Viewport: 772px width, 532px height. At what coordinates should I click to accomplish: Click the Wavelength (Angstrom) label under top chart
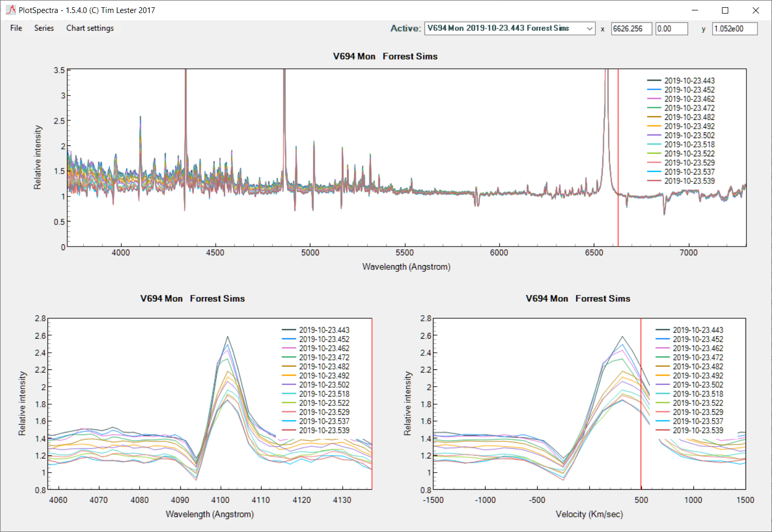(x=406, y=267)
